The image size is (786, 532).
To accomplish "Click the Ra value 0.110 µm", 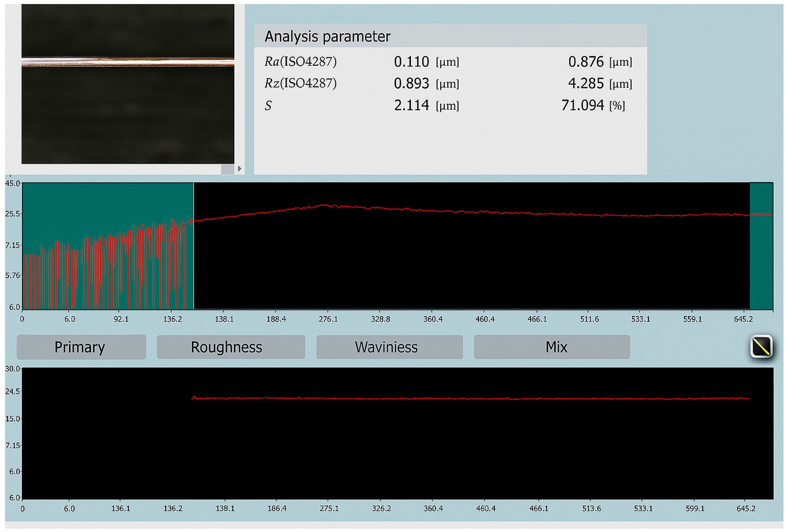I will (411, 62).
